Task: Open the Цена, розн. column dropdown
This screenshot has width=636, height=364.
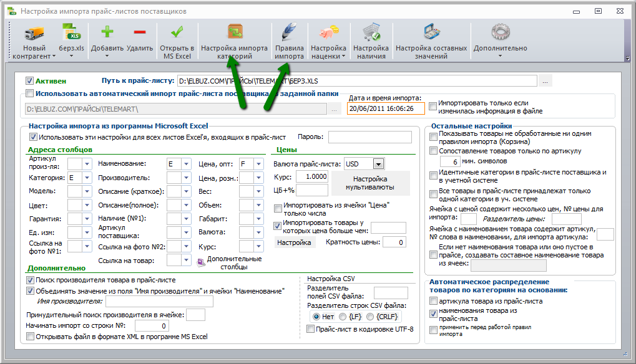Action: (259, 178)
